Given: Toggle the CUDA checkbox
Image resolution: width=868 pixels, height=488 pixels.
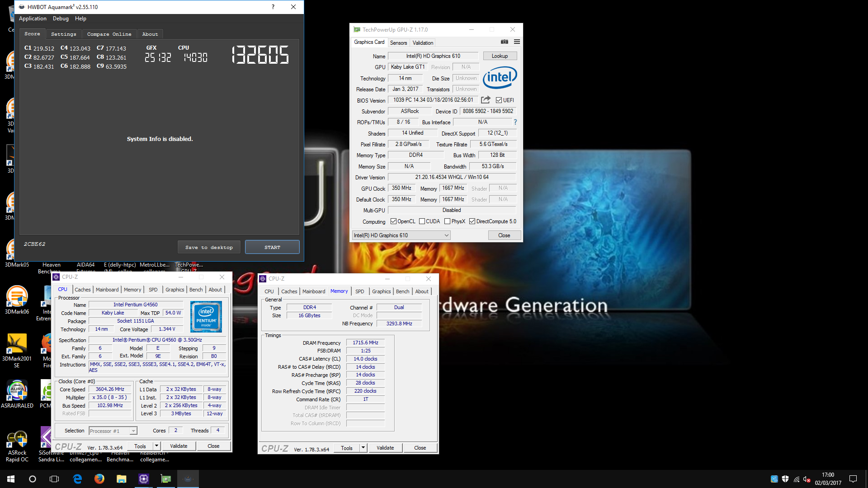Looking at the screenshot, I should tap(422, 221).
